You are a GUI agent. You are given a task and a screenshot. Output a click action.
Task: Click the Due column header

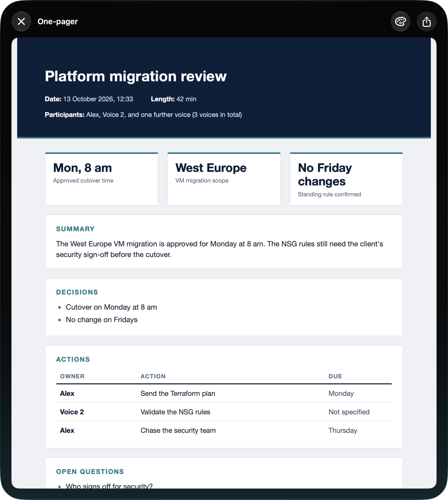tap(335, 376)
